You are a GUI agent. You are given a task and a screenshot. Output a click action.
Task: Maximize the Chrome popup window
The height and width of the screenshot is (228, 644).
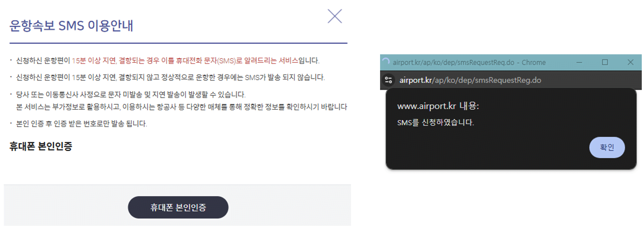coord(605,62)
